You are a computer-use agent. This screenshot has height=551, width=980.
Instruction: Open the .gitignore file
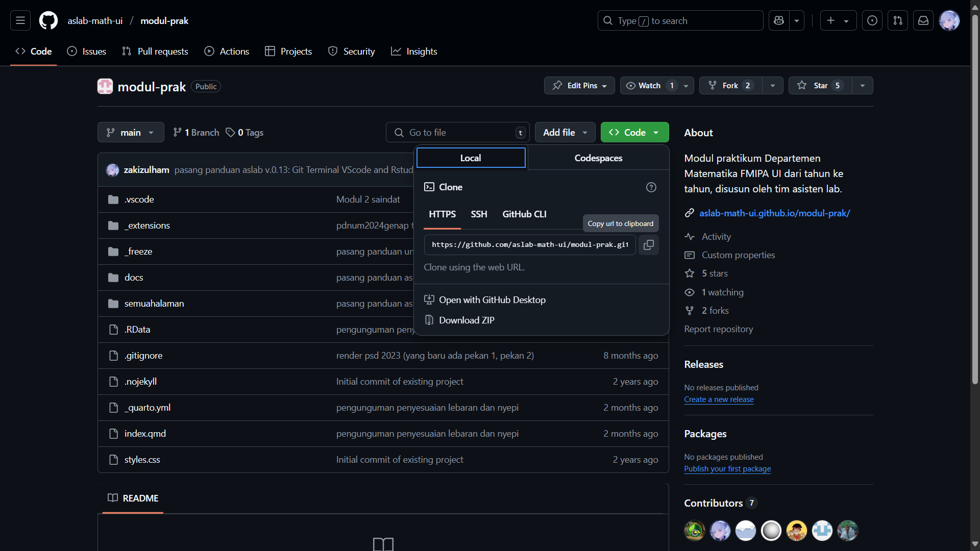click(x=143, y=356)
